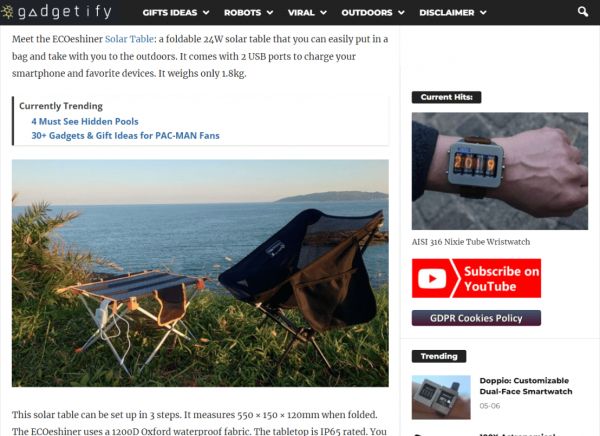Open Doppio Customizable Dual-Face Smartwatch link
The image size is (600, 436).
coord(526,386)
